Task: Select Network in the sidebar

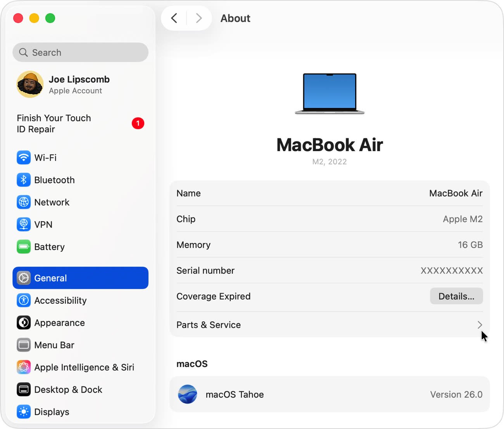Action: [80, 202]
